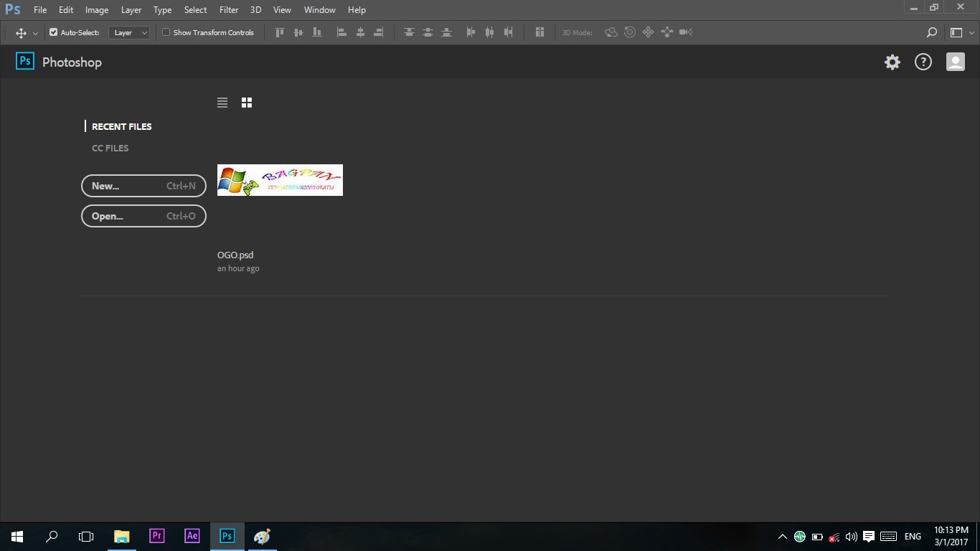Click the Distribute vertical centers icon
The width and height of the screenshot is (980, 551).
pos(428,32)
